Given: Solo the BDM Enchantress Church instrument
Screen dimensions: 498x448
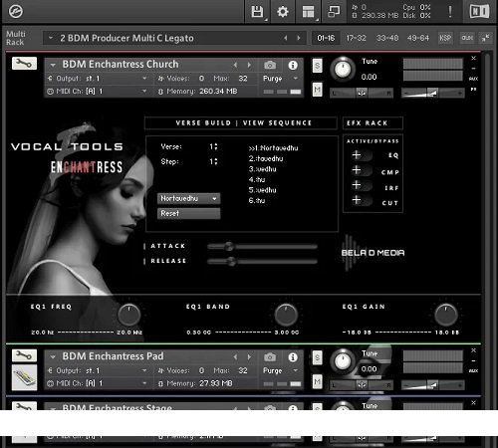Looking at the screenshot, I should point(318,66).
